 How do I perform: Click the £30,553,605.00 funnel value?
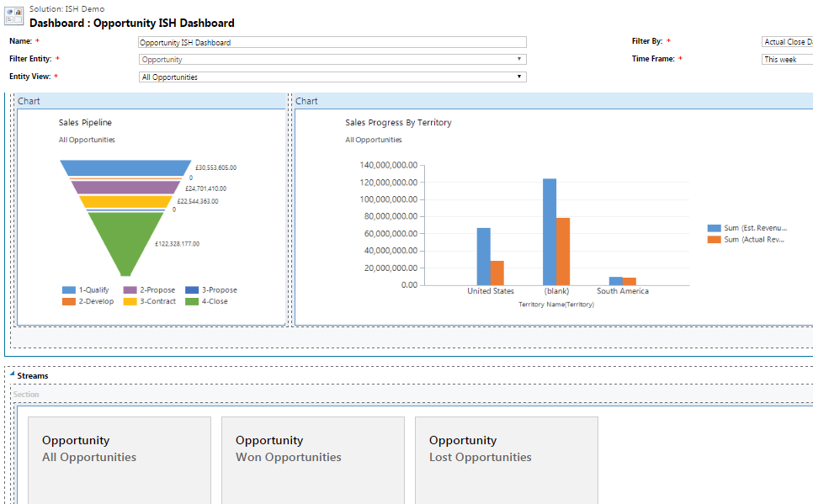215,167
